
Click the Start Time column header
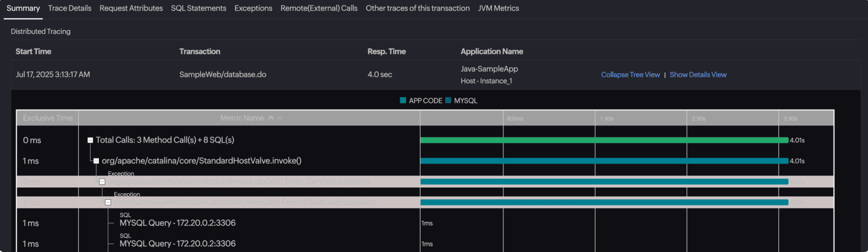(33, 51)
